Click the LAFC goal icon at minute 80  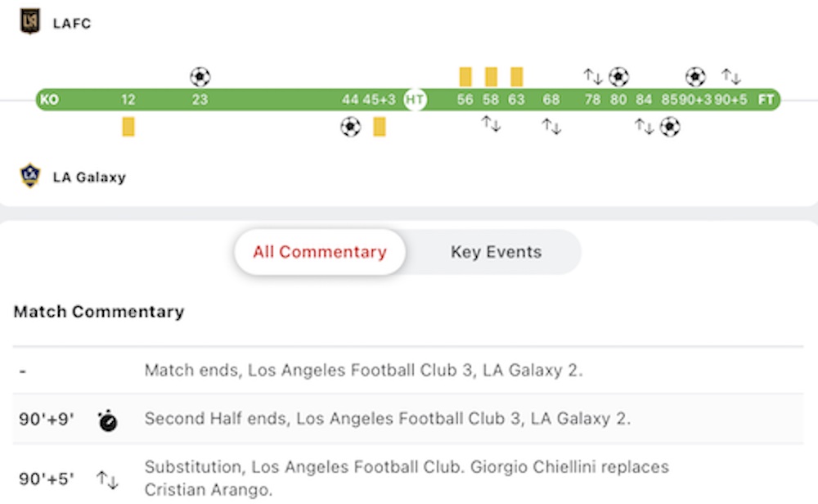click(x=618, y=77)
